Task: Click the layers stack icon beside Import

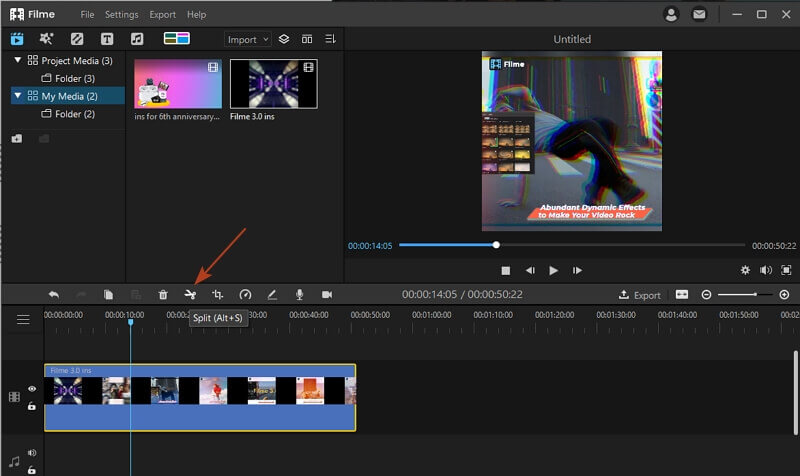Action: click(x=284, y=39)
